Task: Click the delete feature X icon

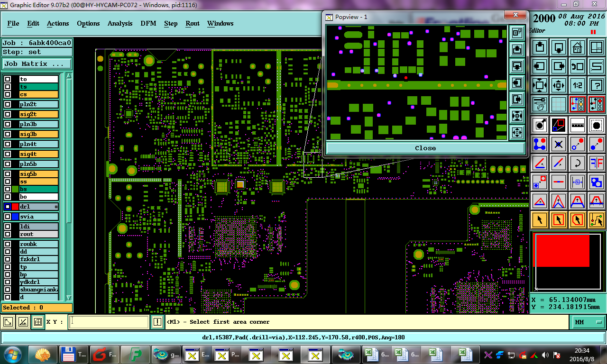Action: coord(559,144)
